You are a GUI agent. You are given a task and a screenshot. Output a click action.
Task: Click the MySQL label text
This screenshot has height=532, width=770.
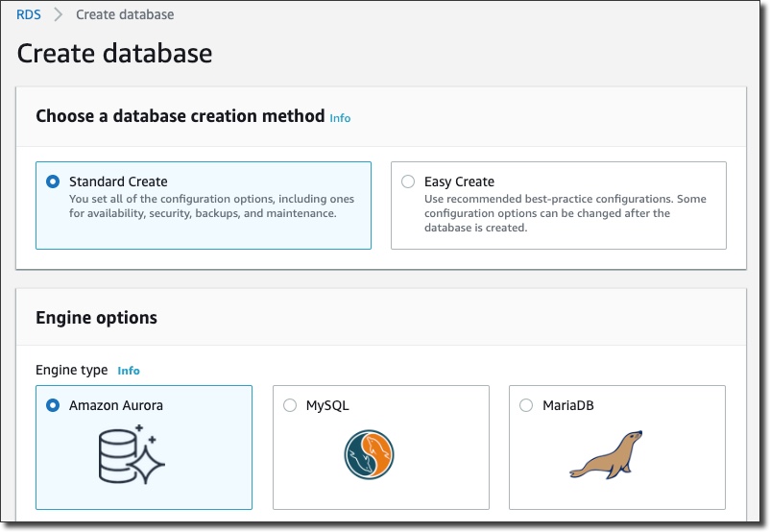pos(327,405)
